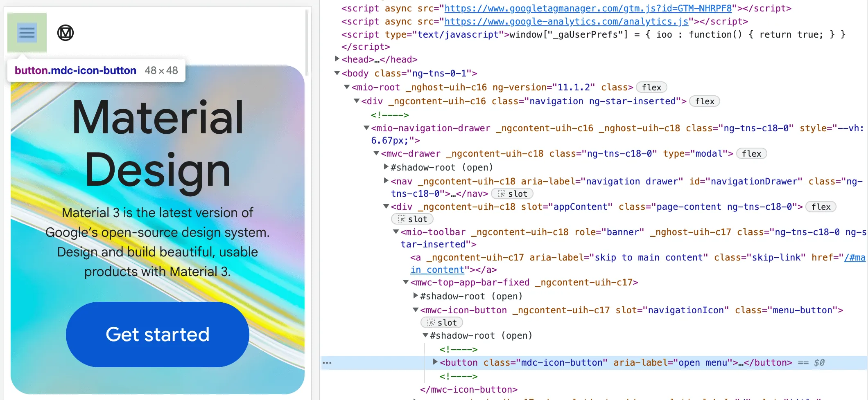Collapse the body ng-tns-0-1 element
This screenshot has width=868, height=400.
[x=337, y=73]
